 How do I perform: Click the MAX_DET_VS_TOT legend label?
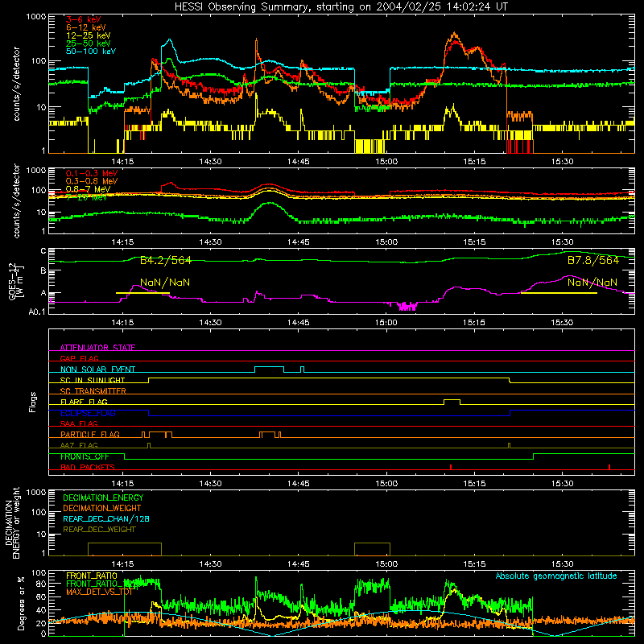[100, 592]
